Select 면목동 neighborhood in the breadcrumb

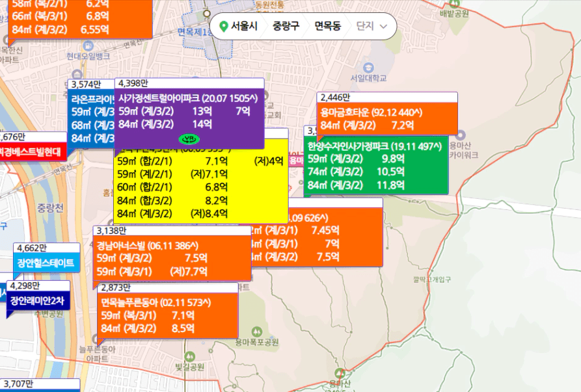[x=327, y=27]
